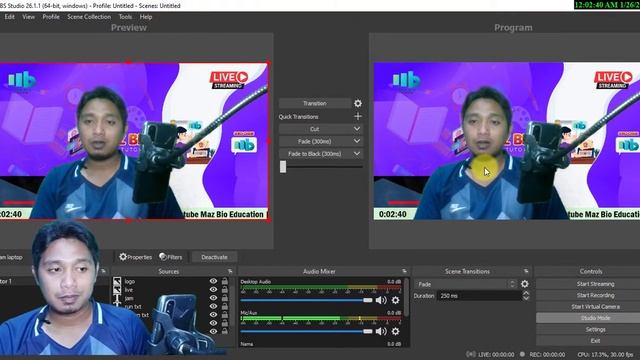640x360 pixels.
Task: Click the Preview scene canvas
Action: point(134,140)
